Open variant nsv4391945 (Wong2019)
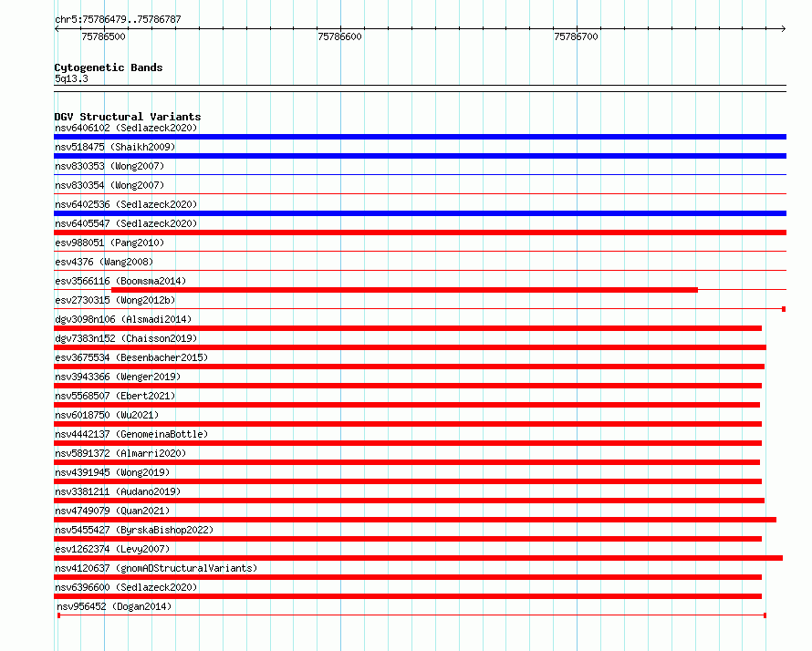Screen dimensions: 812x651 [112, 472]
